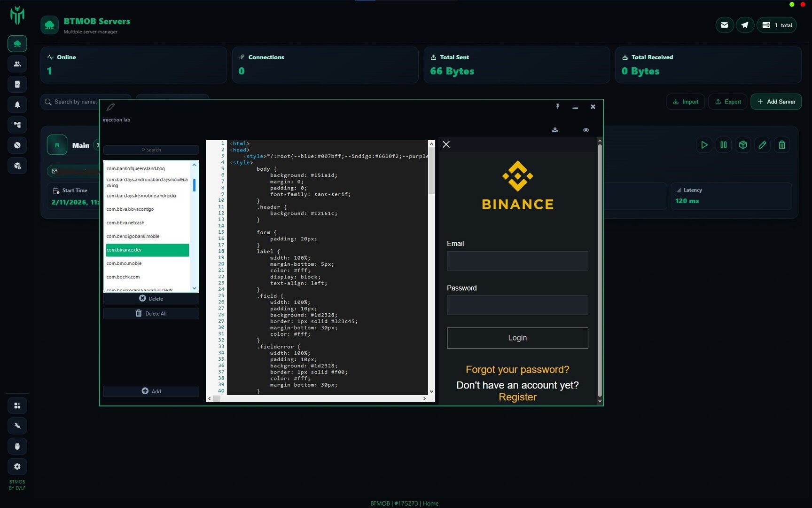812x508 pixels.
Task: Click the package list scroll down arrow
Action: (x=194, y=288)
